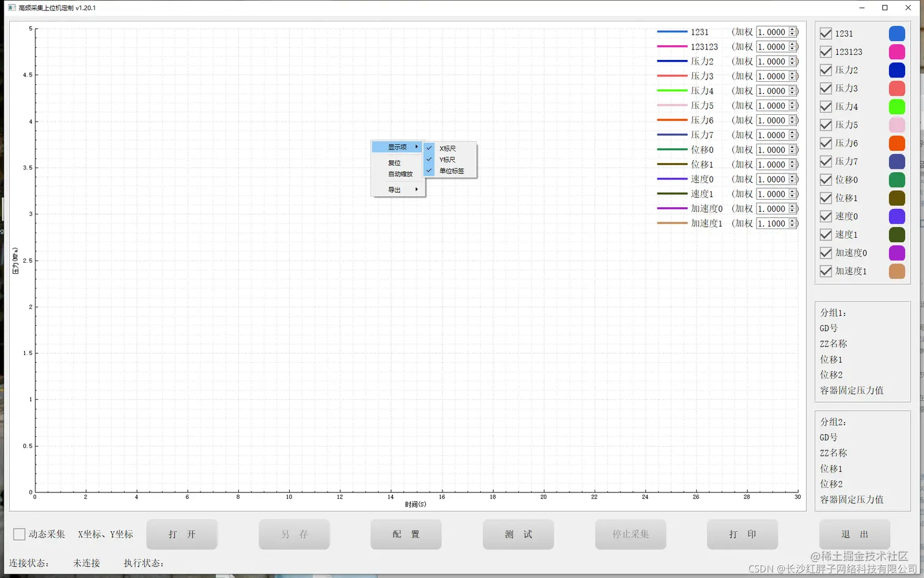This screenshot has height=578, width=924.
Task: Toggle the 压力4 channel checkbox
Action: tap(826, 106)
